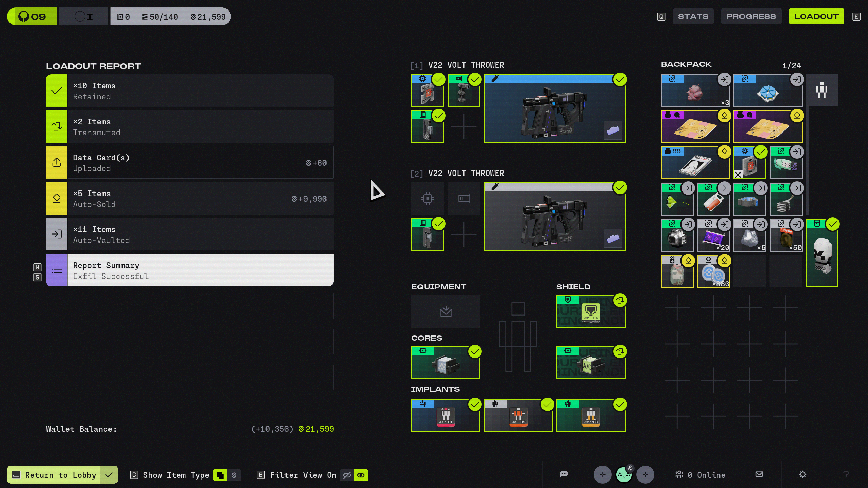Toggle Filter View eye icon on
Screen dimensions: 868x488
coord(361,475)
